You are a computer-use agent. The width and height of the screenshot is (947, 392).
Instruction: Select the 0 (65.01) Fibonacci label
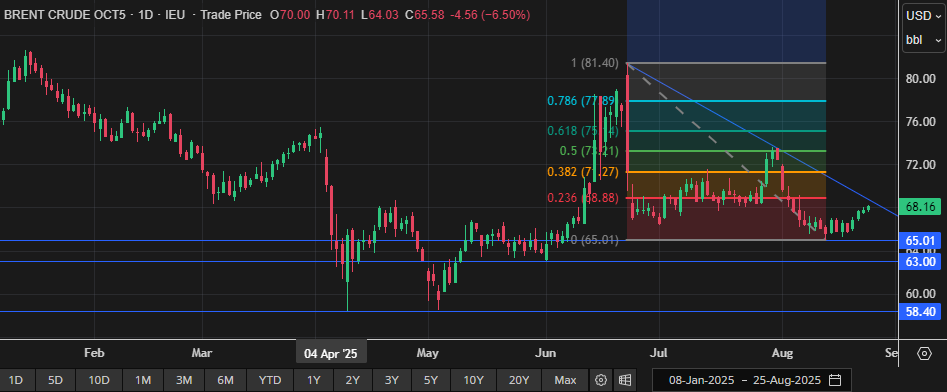[595, 240]
